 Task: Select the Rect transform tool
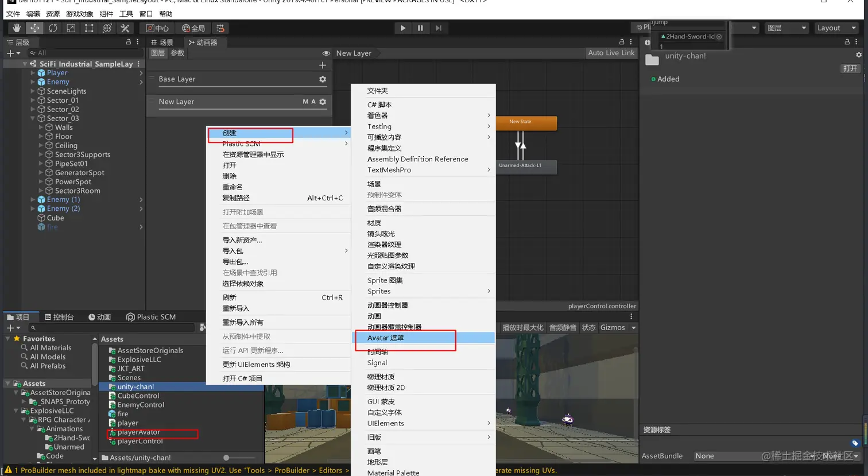pos(89,28)
